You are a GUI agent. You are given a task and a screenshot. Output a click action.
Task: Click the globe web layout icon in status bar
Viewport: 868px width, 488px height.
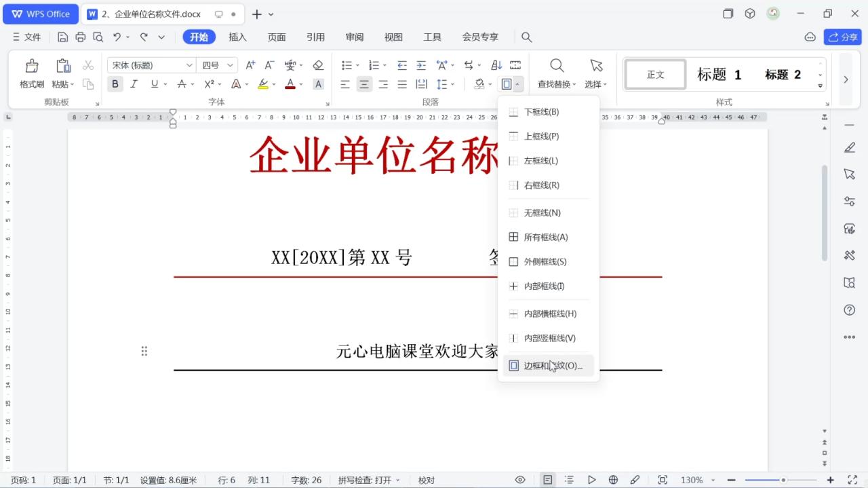[x=613, y=480]
